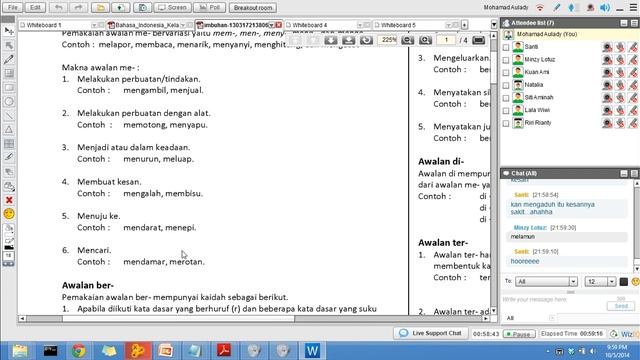Click the speaker volume icon at top right
This screenshot has width=640, height=360.
[x=604, y=8]
